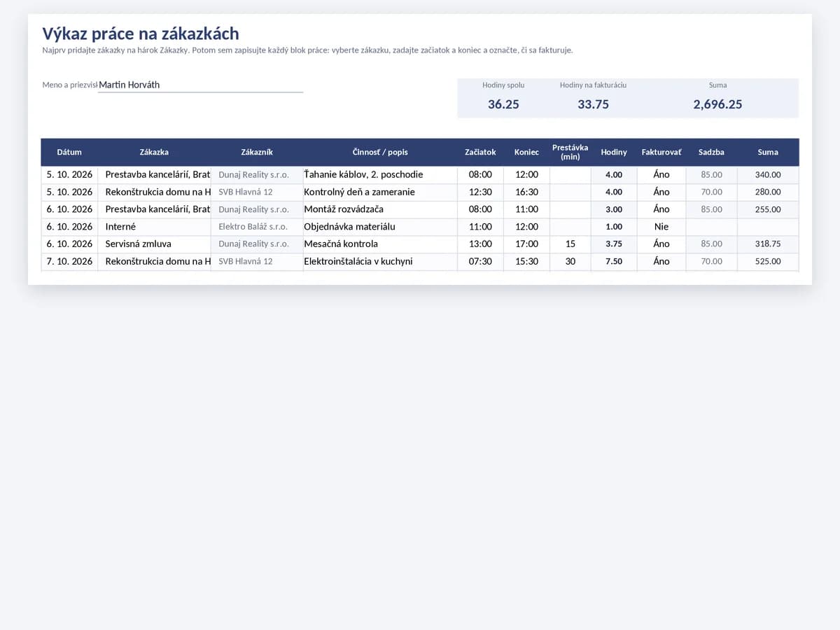The image size is (840, 630).
Task: Select the 15-minute break cell
Action: coord(570,244)
